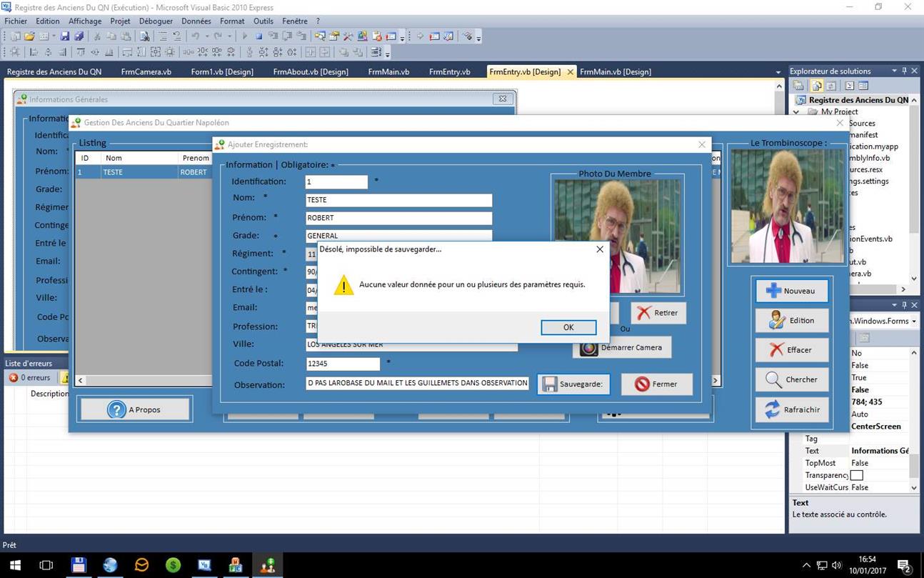Image resolution: width=924 pixels, height=578 pixels.
Task: Click the Find in files toolbar icon
Action: [144, 36]
